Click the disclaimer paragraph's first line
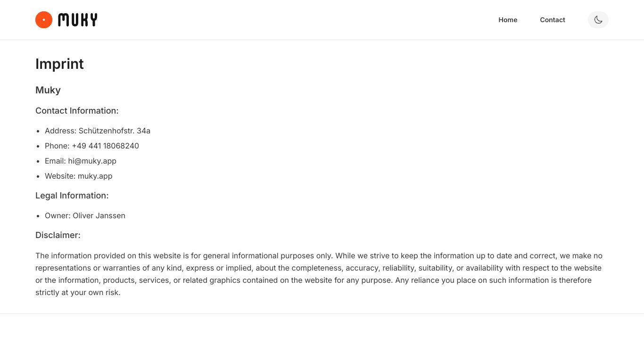The width and height of the screenshot is (644, 362). pos(319,255)
